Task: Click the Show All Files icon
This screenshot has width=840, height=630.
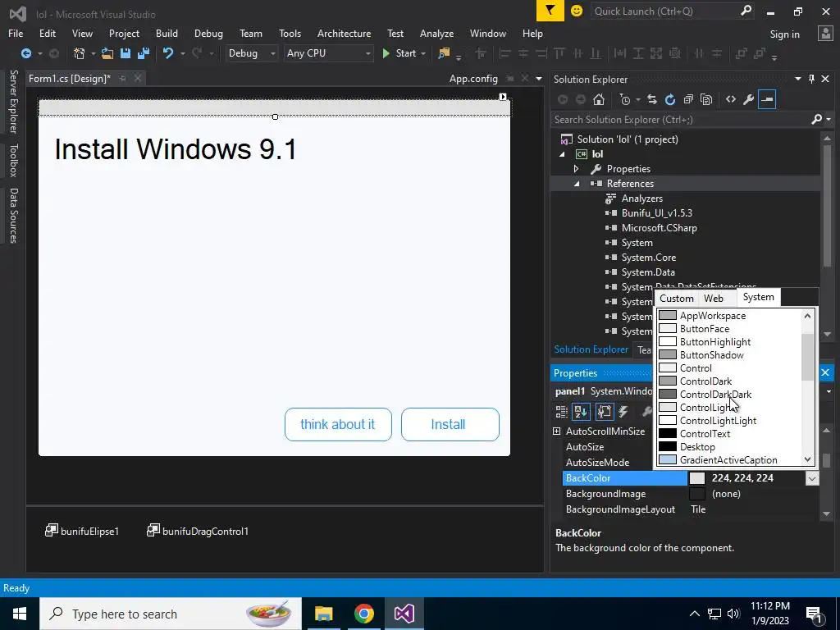Action: coord(706,99)
